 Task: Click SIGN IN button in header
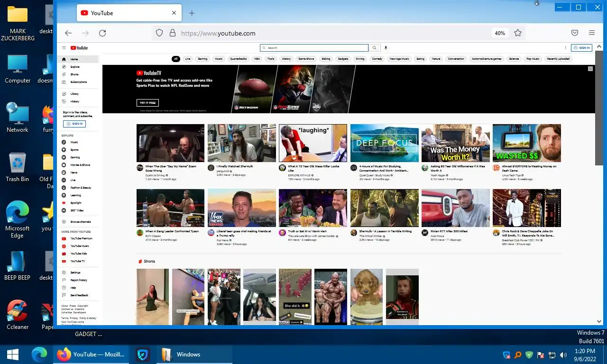point(581,48)
